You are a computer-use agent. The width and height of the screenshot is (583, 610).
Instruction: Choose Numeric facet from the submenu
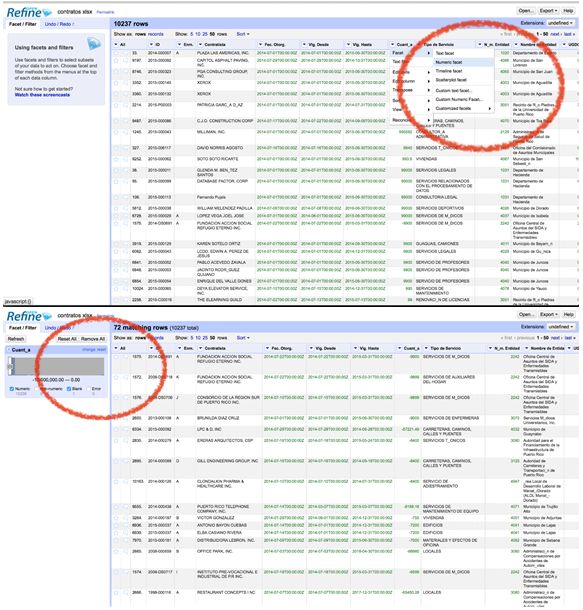pos(464,62)
